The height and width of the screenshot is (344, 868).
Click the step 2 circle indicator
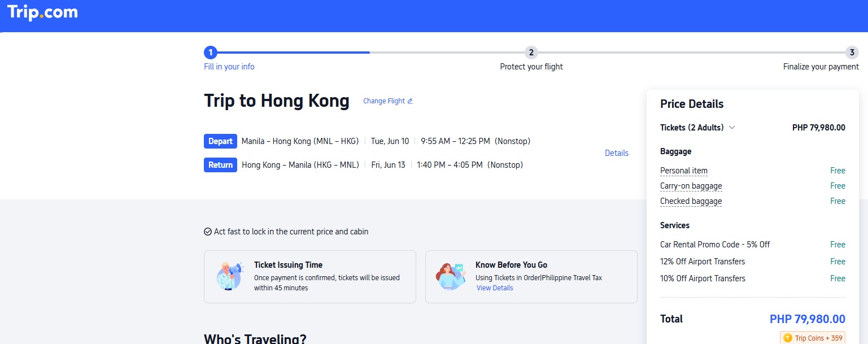[x=531, y=53]
